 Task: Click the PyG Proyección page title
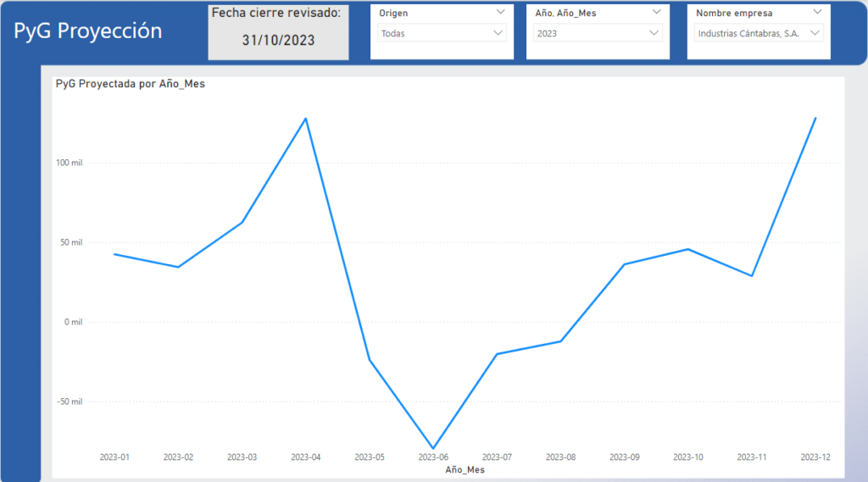click(x=88, y=30)
